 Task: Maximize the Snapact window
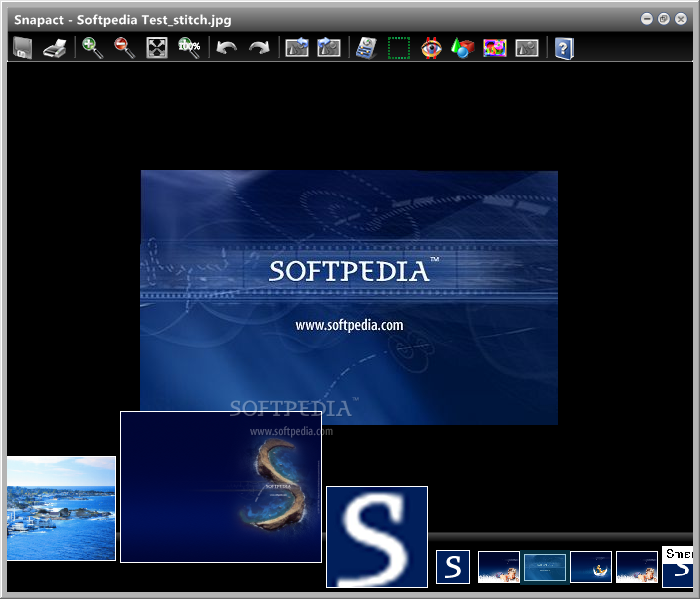664,19
